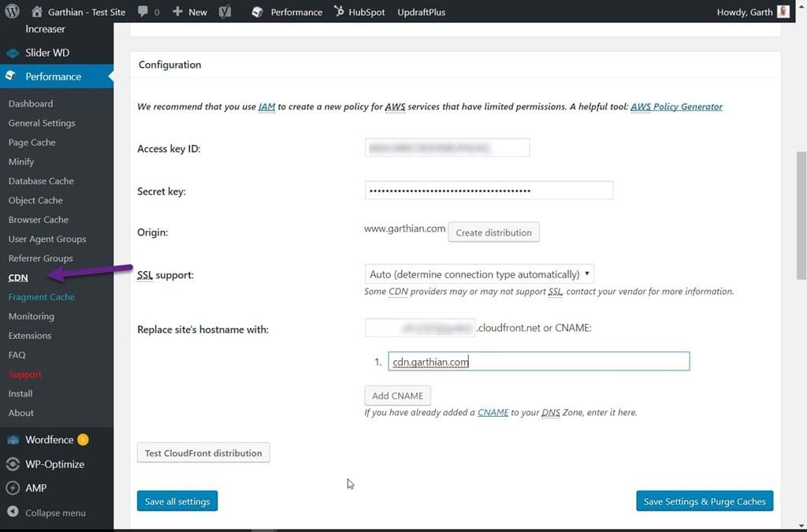Click the WP-Optimize sidebar icon

point(13,464)
